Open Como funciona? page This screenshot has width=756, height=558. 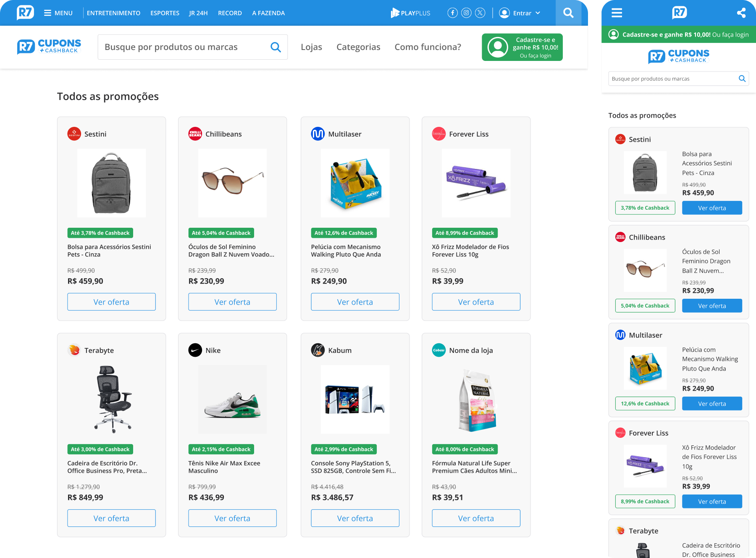[428, 47]
